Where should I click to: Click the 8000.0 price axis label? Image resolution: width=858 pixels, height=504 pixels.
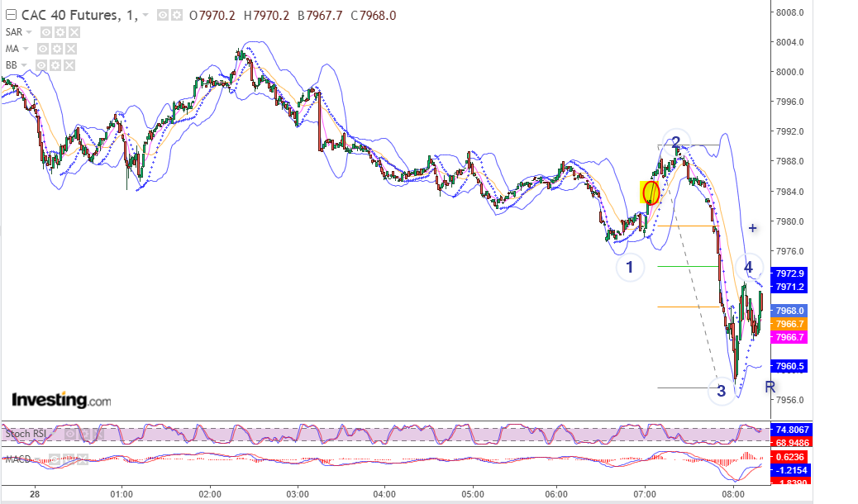tap(790, 72)
